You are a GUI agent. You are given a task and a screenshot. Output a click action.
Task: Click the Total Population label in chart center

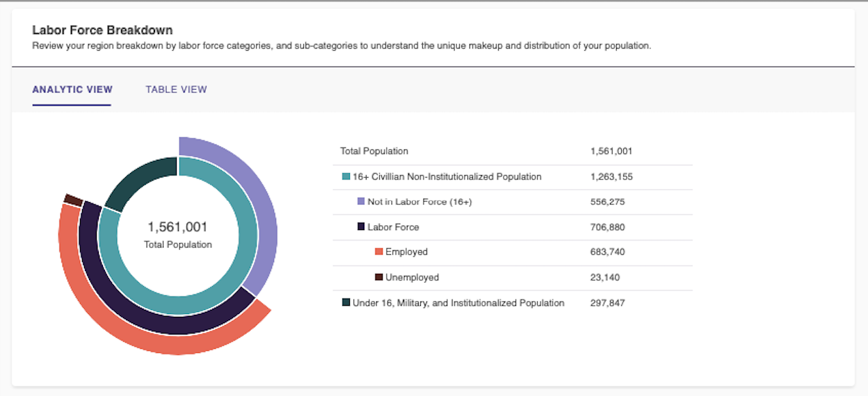click(x=178, y=245)
